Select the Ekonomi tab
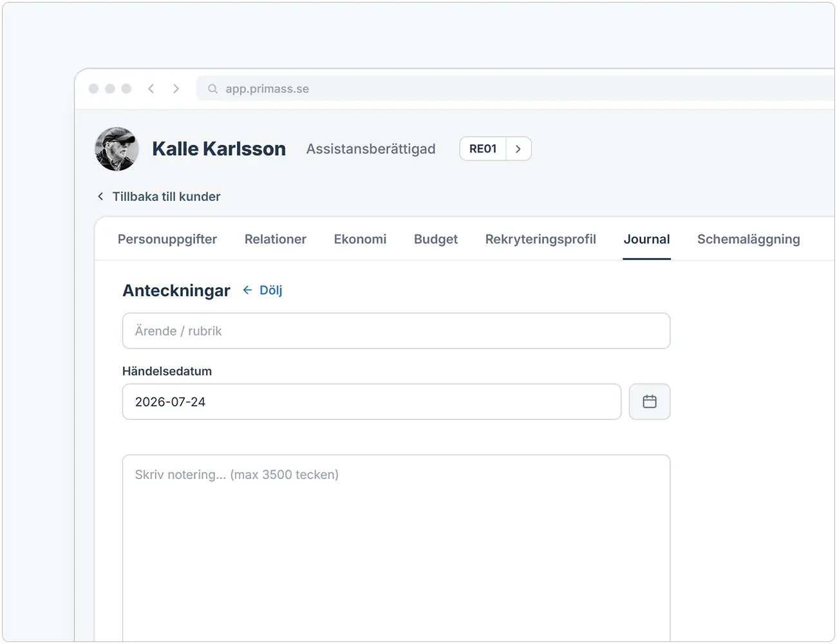This screenshot has width=837, height=644. (x=360, y=240)
